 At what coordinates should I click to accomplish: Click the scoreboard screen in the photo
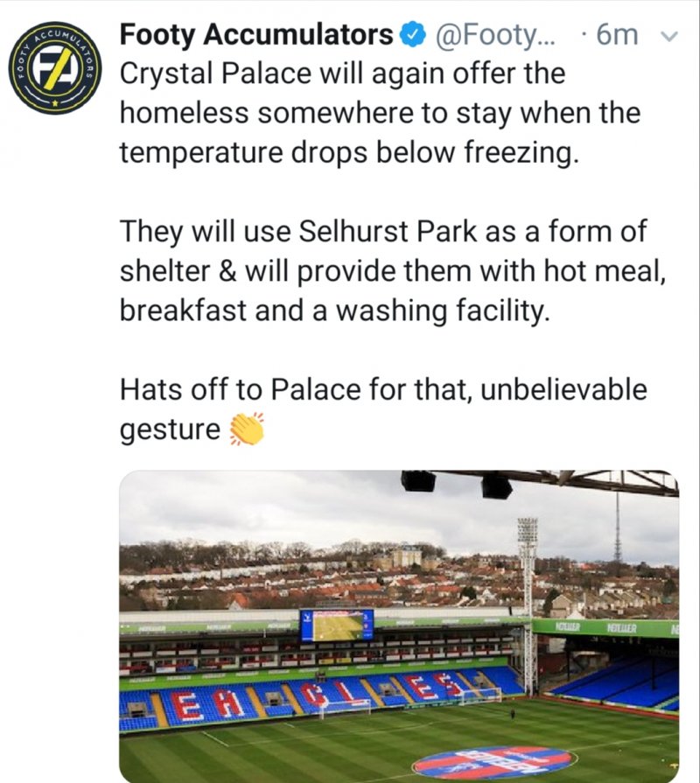pyautogui.click(x=337, y=625)
